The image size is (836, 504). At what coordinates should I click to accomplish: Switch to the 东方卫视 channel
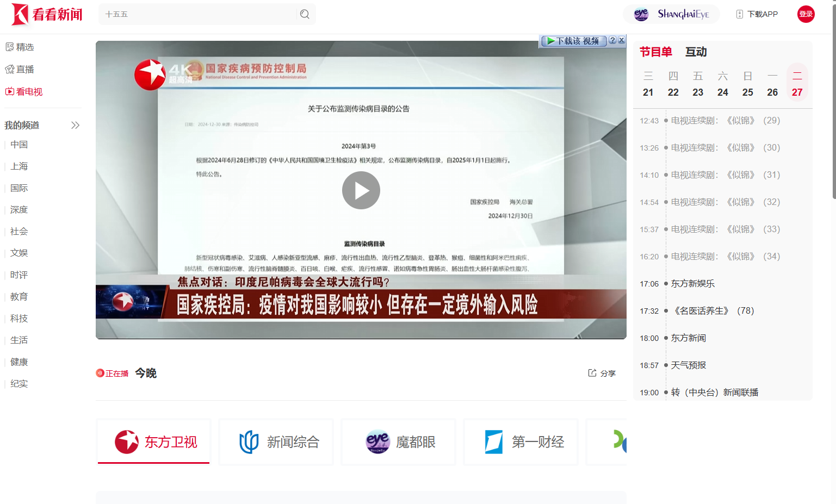click(x=153, y=441)
